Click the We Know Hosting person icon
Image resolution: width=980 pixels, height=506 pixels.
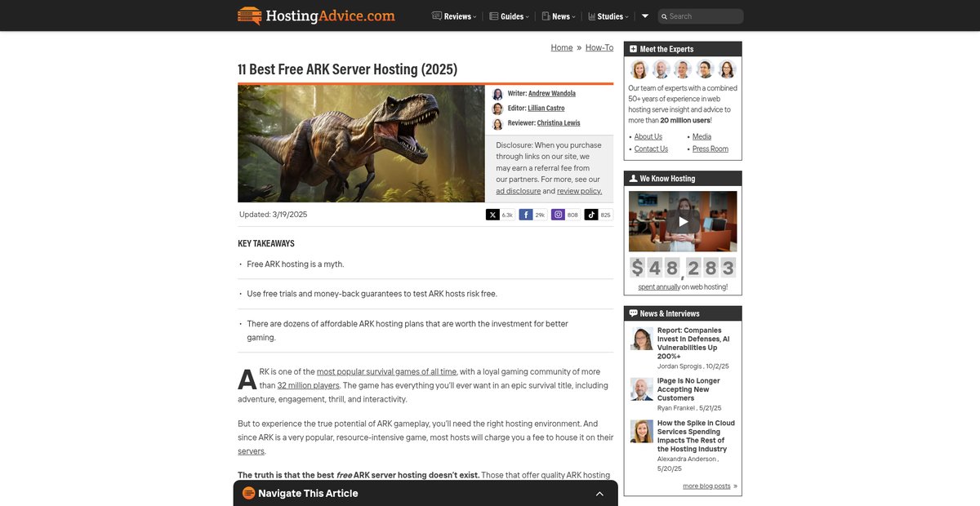pos(633,178)
